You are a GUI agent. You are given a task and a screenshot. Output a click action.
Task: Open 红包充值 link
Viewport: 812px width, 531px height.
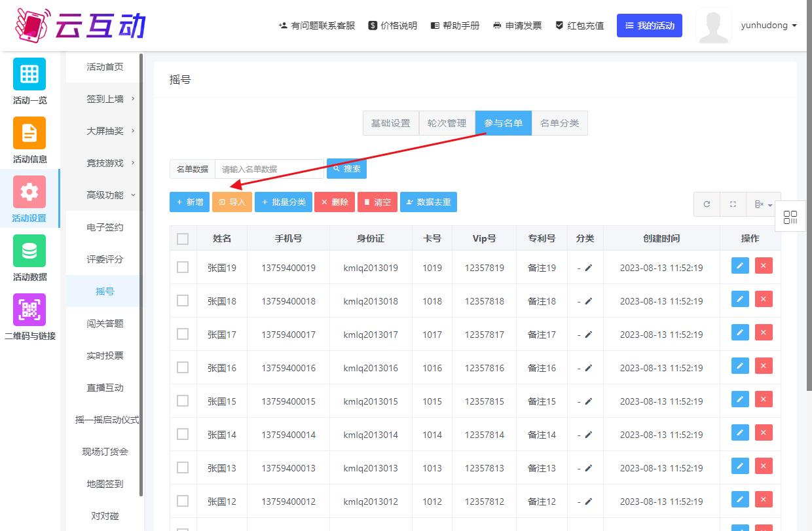pyautogui.click(x=580, y=26)
